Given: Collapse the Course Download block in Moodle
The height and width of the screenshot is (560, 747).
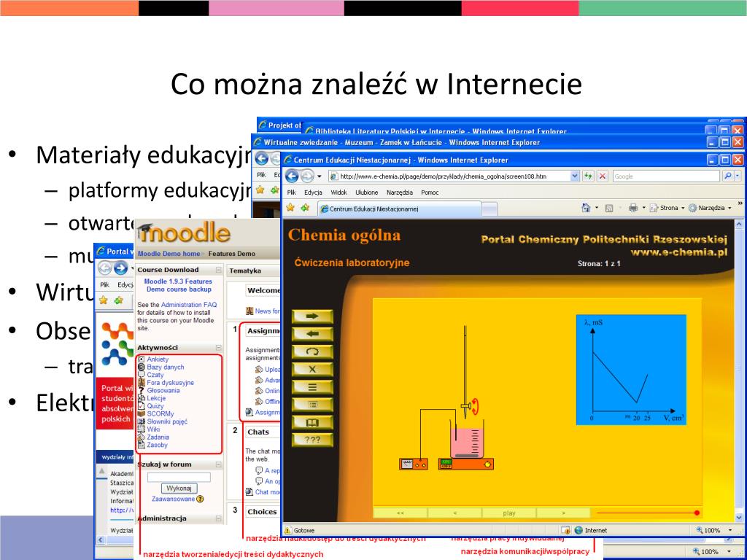Looking at the screenshot, I should (x=218, y=270).
